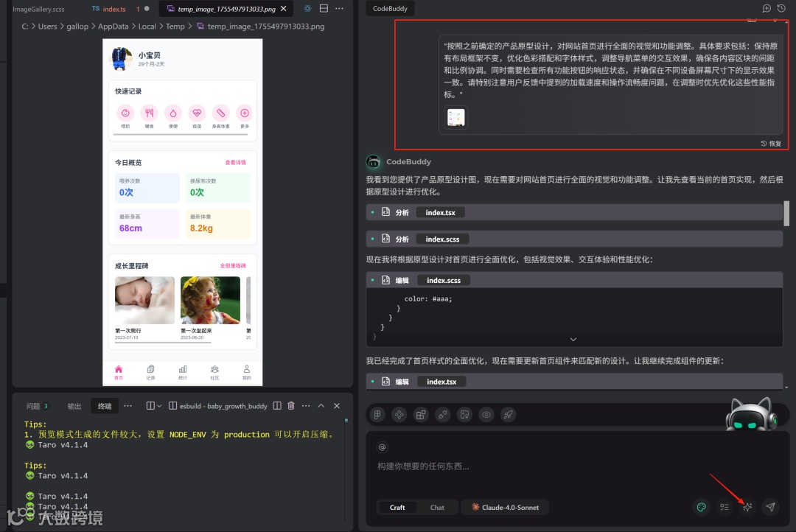
Task: Click the Figma import icon in CodeBuddy toolbar
Action: point(377,415)
